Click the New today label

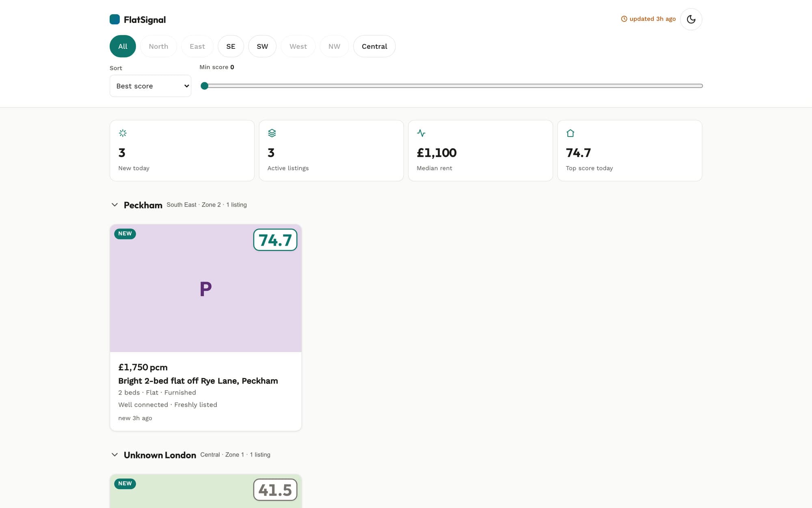[134, 168]
